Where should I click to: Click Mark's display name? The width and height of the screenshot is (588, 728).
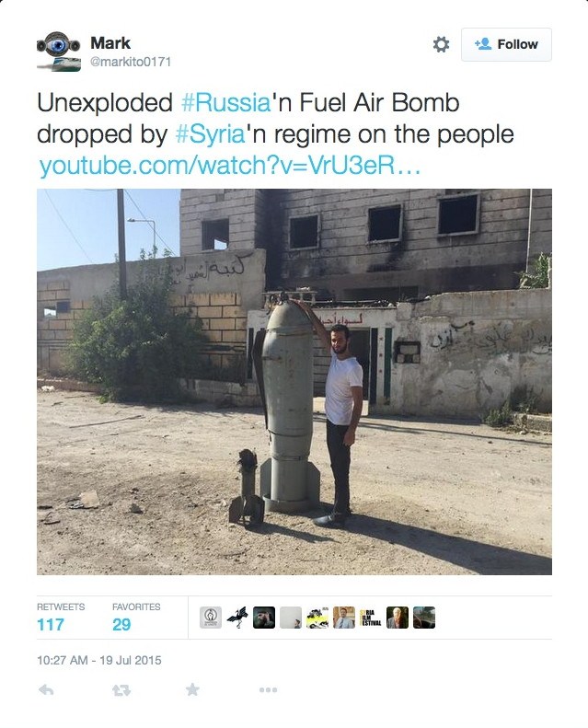tap(110, 42)
